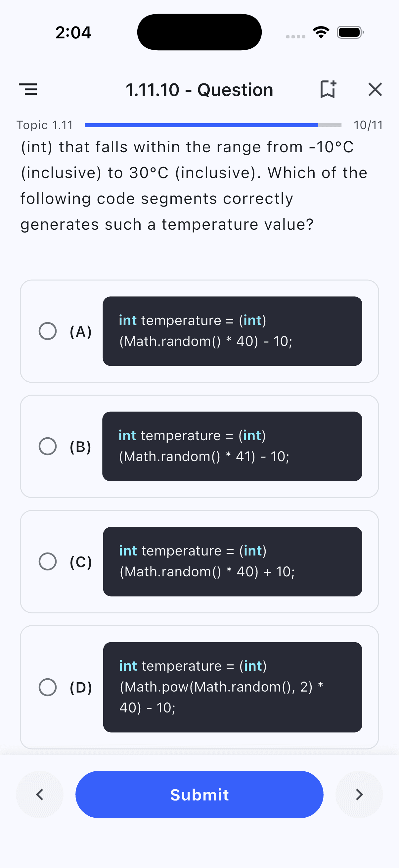Close the question screen
This screenshot has height=868, width=399.
click(375, 90)
